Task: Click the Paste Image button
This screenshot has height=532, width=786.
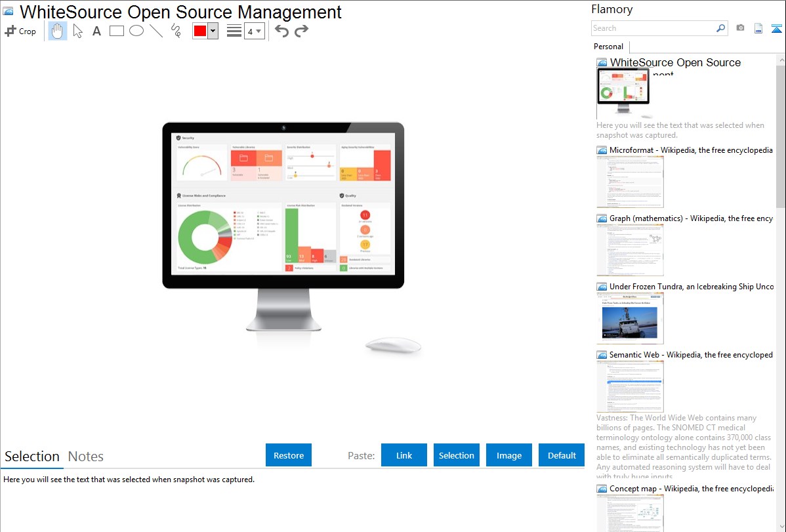Action: click(x=508, y=455)
